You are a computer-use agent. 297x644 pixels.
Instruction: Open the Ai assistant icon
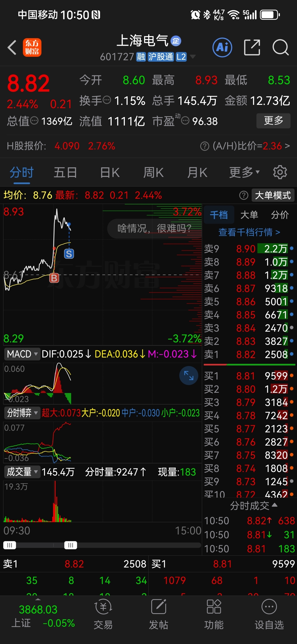(x=222, y=47)
